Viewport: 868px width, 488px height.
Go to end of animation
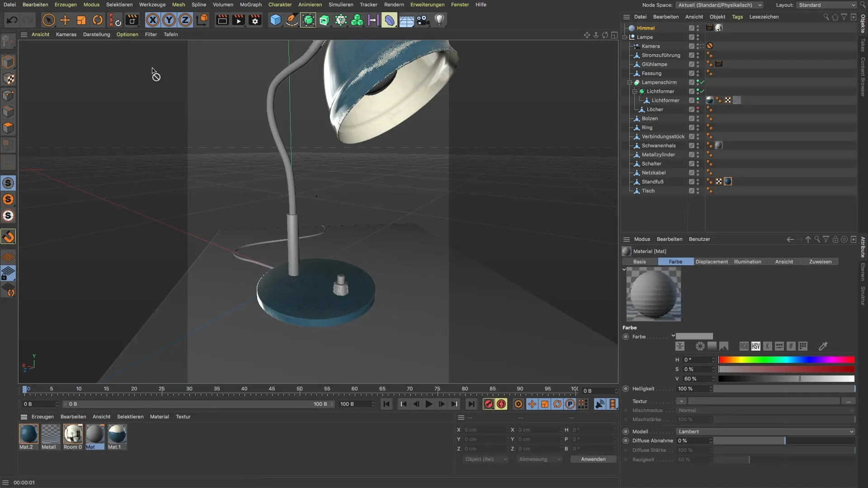[x=472, y=404]
